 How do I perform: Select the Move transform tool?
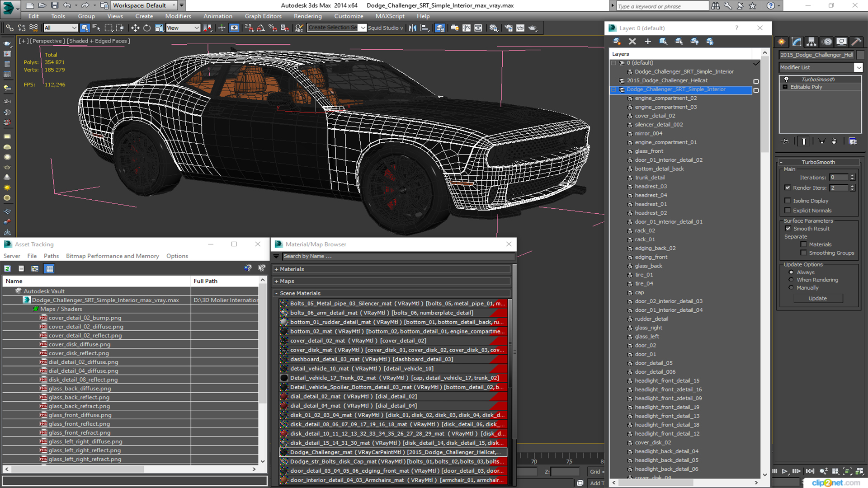tap(135, 28)
